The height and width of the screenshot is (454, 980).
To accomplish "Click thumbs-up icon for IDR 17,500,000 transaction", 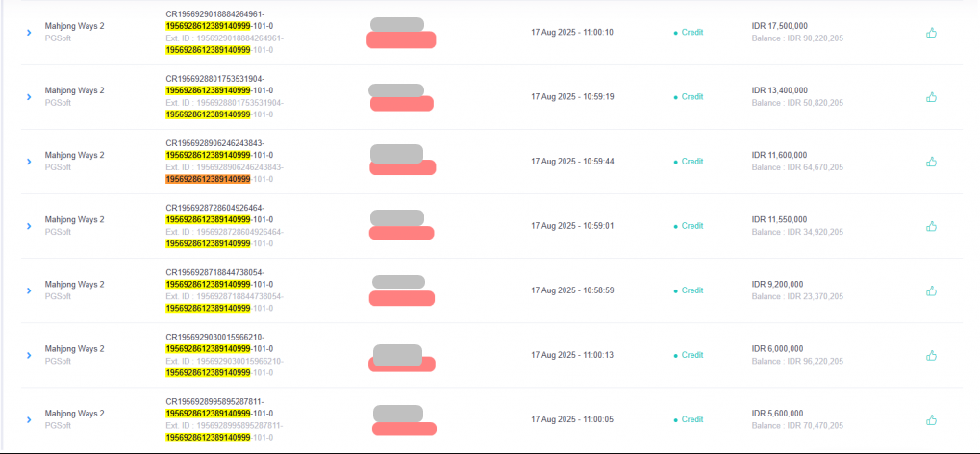I will click(931, 33).
